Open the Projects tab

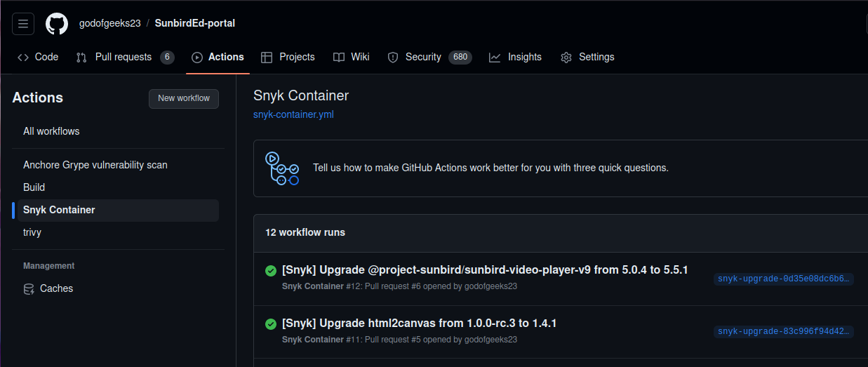coord(288,57)
